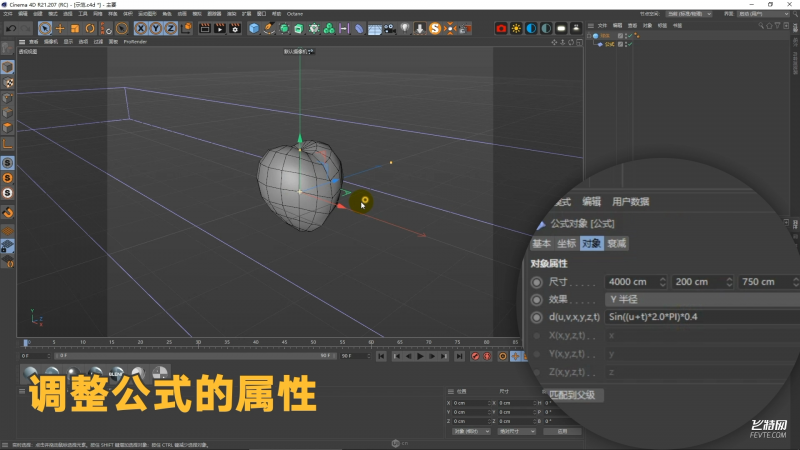Click animation dot beside 效果
The image size is (800, 450).
point(536,299)
